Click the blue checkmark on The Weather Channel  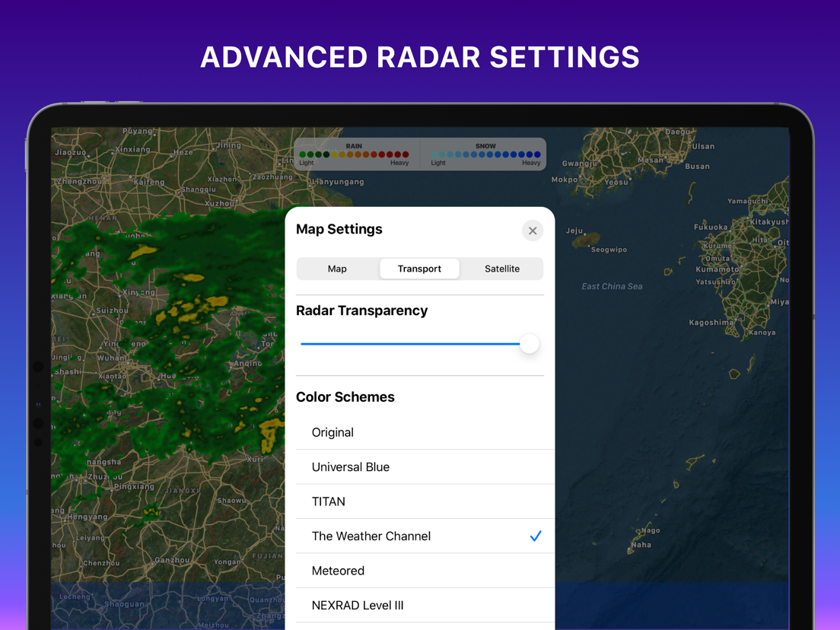tap(536, 536)
